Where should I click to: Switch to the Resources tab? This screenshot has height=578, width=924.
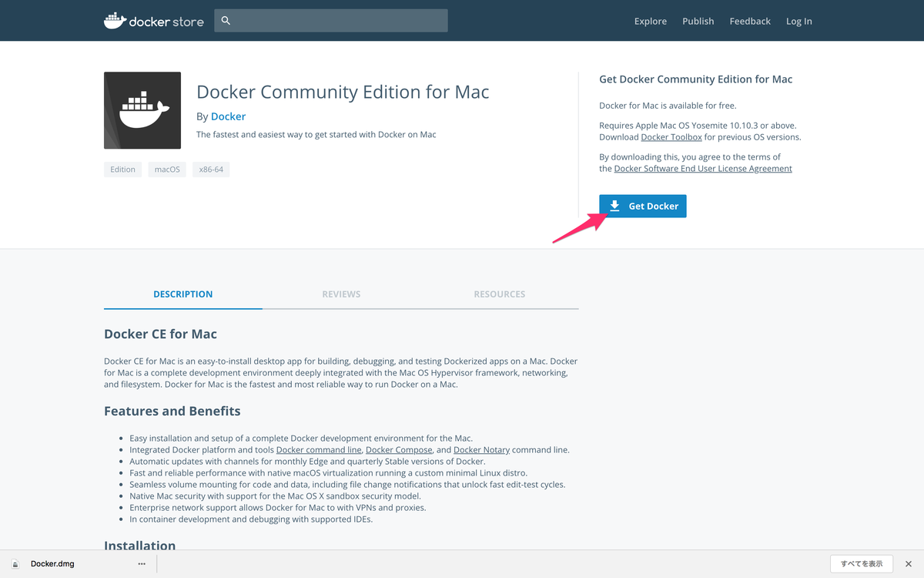click(500, 294)
